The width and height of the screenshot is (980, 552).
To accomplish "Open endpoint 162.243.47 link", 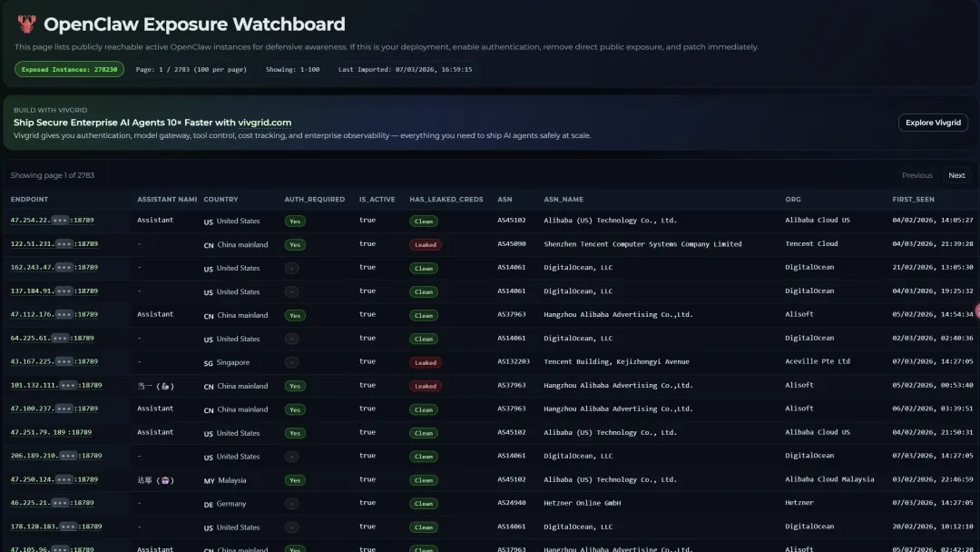I will [54, 268].
